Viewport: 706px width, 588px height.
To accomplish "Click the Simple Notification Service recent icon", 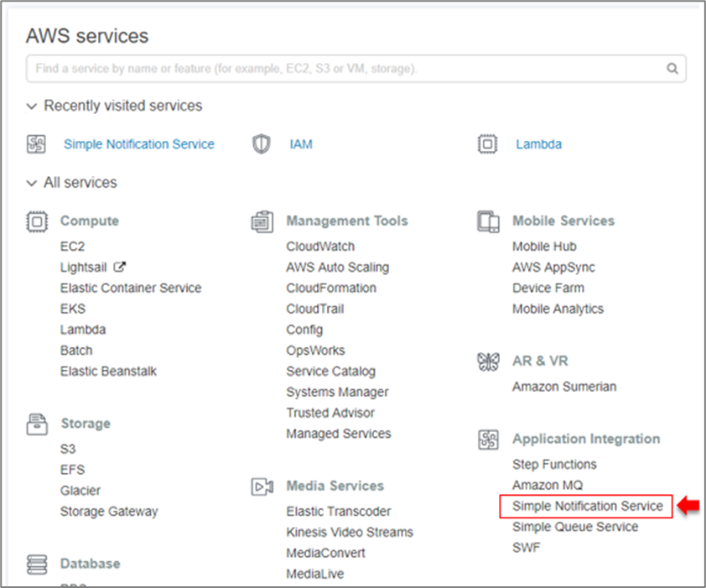I will point(36,144).
